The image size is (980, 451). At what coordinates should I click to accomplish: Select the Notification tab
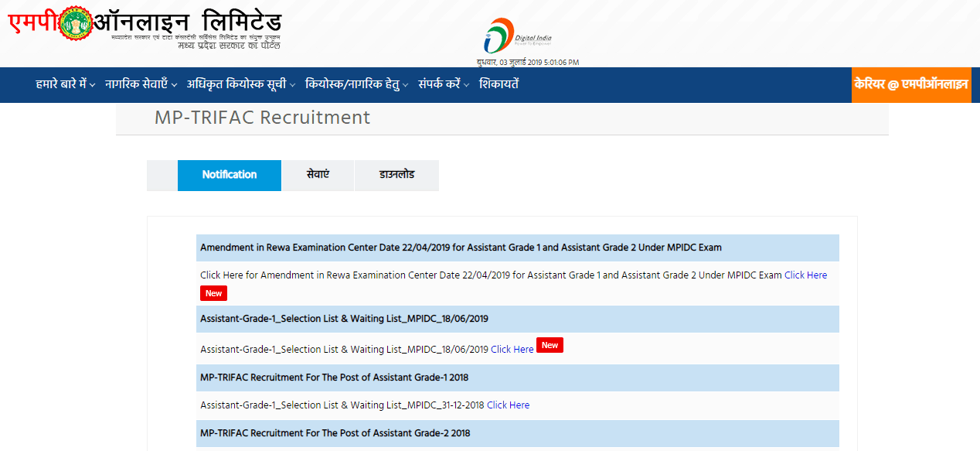230,175
